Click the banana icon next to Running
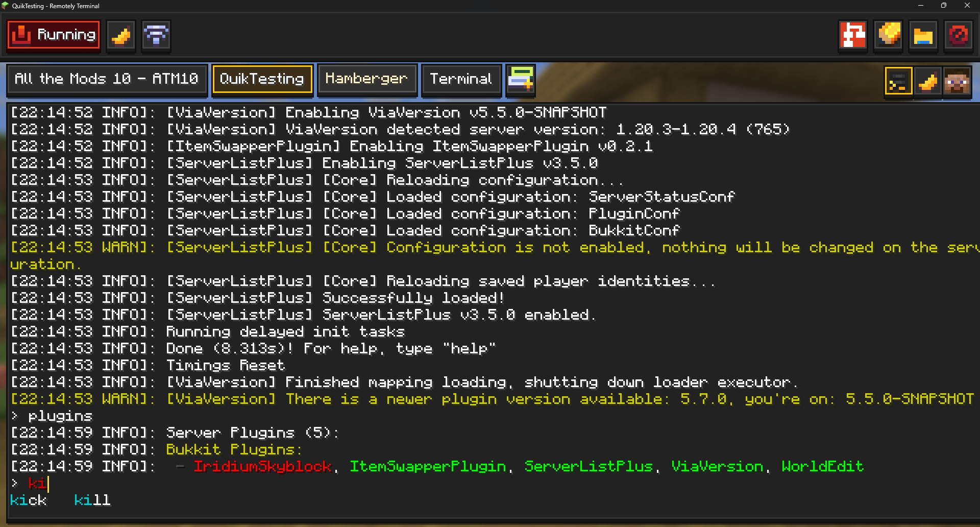Screen dimensions: 980x527 (x=121, y=35)
